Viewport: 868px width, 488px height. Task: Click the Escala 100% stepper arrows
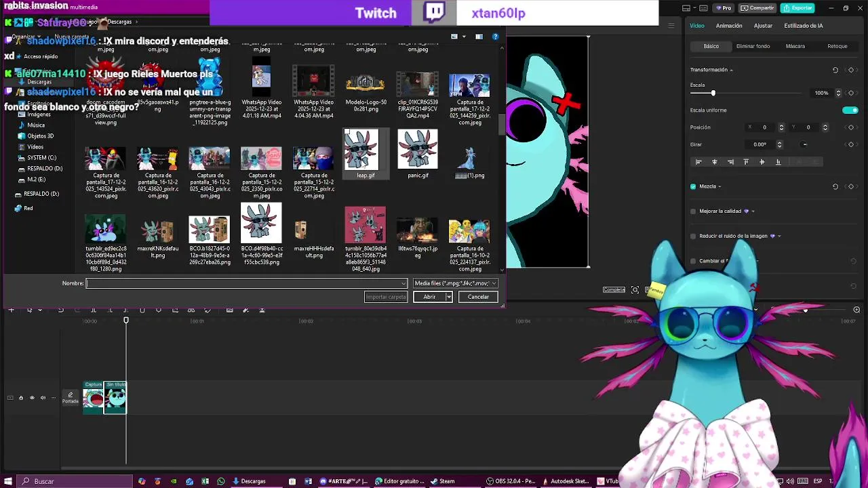(839, 93)
